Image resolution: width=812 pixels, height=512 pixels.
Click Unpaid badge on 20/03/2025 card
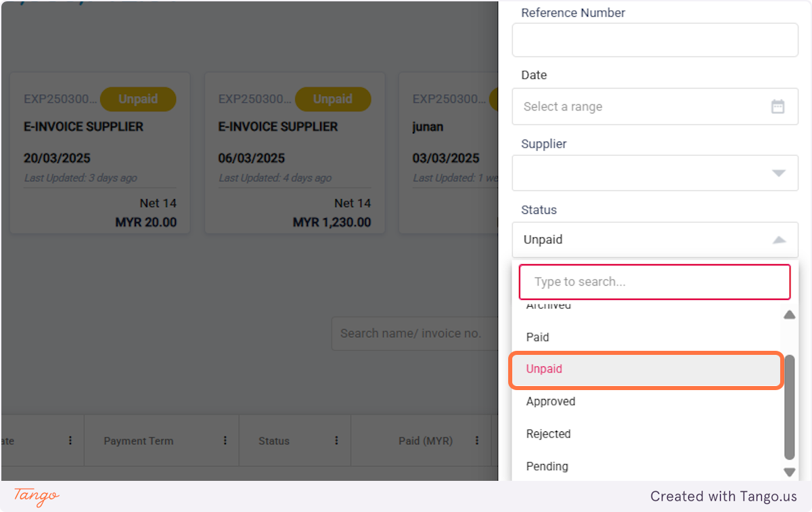(138, 99)
